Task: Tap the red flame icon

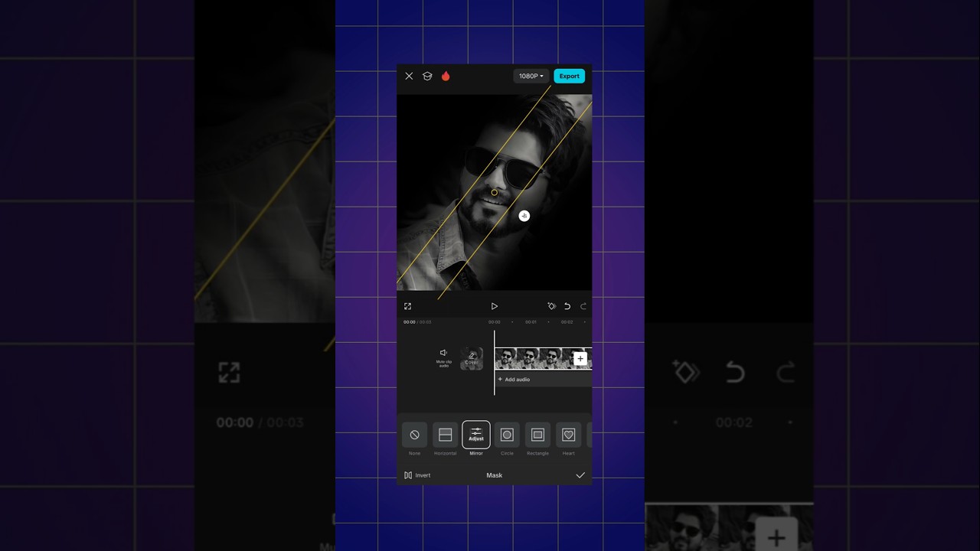Action: point(446,76)
